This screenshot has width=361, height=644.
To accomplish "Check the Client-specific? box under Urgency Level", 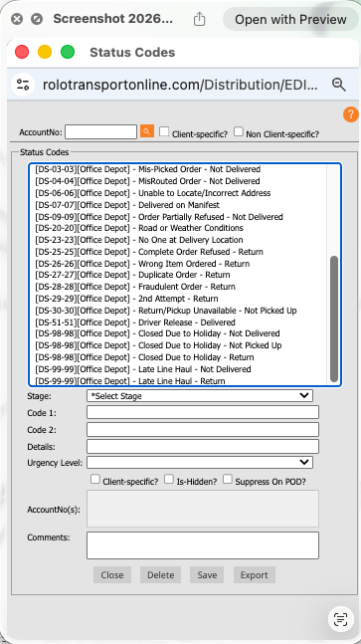I will click(95, 479).
